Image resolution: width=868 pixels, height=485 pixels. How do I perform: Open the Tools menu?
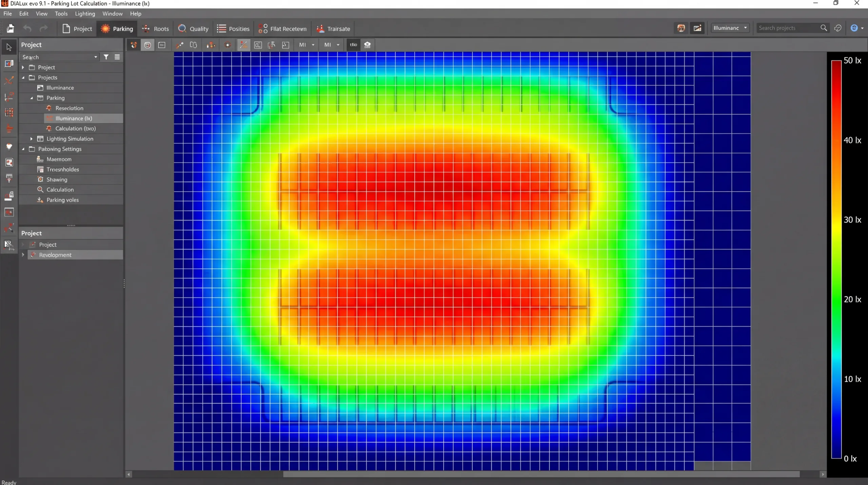[61, 14]
